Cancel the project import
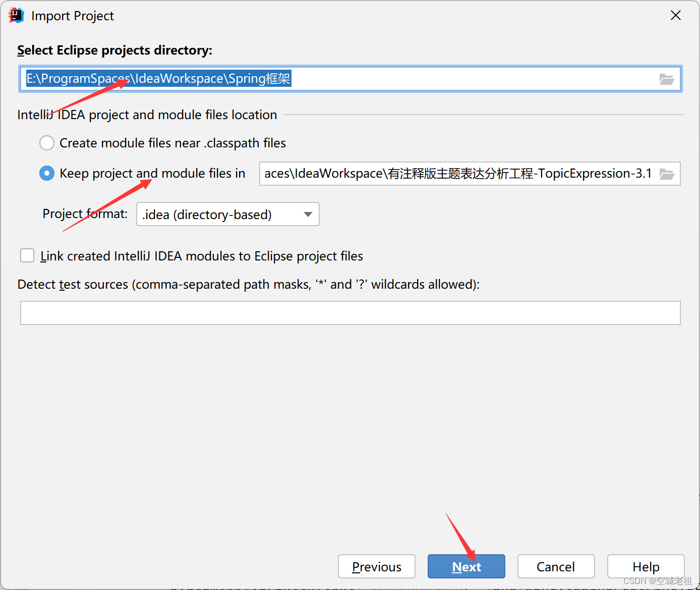Image resolution: width=700 pixels, height=590 pixels. [556, 566]
